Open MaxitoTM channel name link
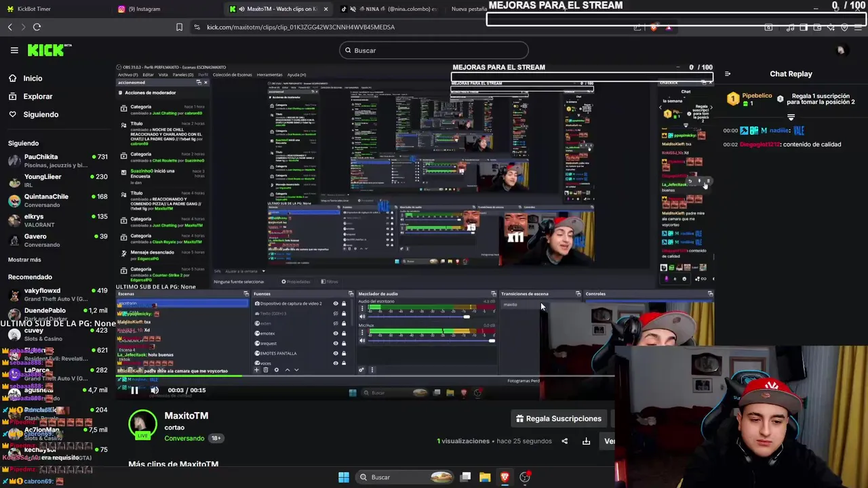This screenshot has width=868, height=488. 186,415
